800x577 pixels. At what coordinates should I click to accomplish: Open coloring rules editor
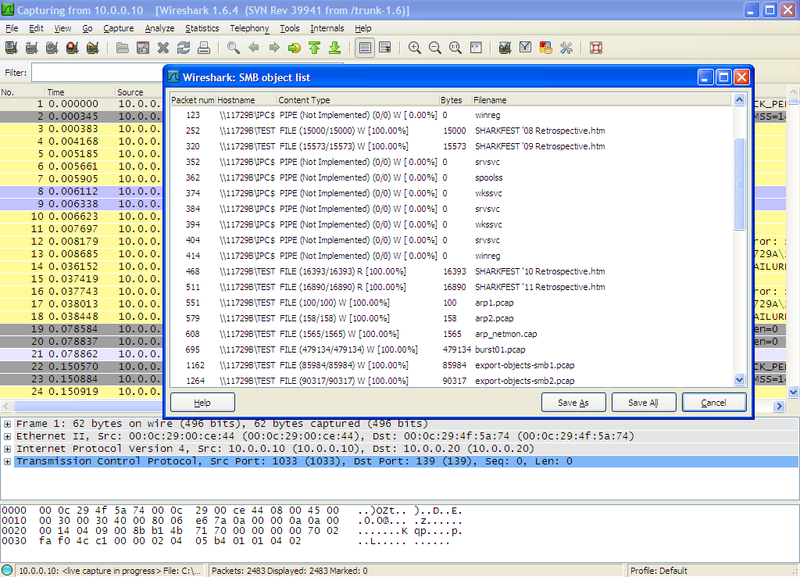(x=546, y=48)
